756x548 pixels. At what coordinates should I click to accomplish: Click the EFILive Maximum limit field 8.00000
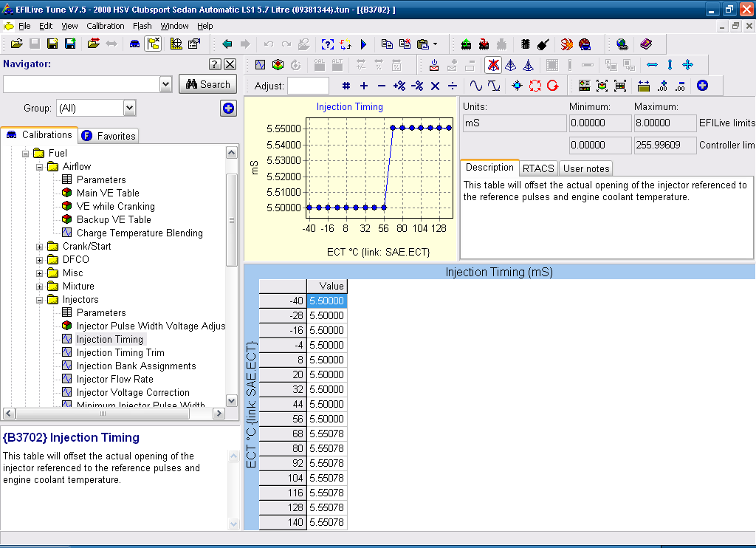click(665, 123)
